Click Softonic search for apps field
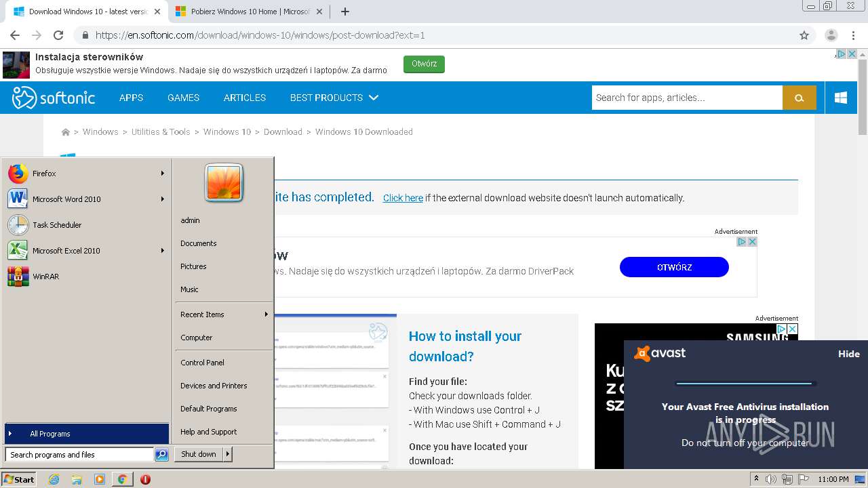 tap(687, 98)
